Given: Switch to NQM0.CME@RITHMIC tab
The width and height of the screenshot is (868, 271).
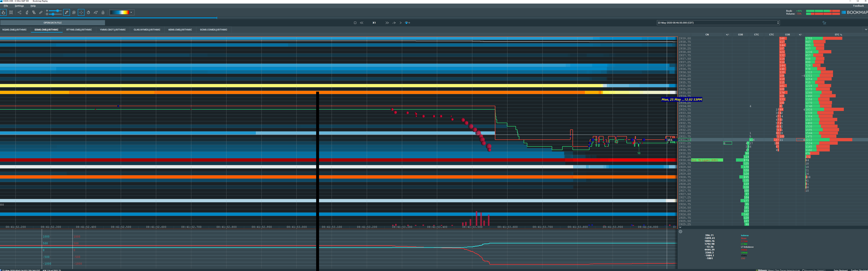Looking at the screenshot, I should [15, 30].
